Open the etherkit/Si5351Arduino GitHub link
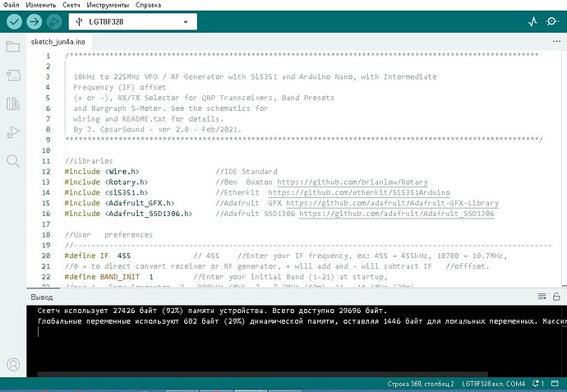 [359, 193]
